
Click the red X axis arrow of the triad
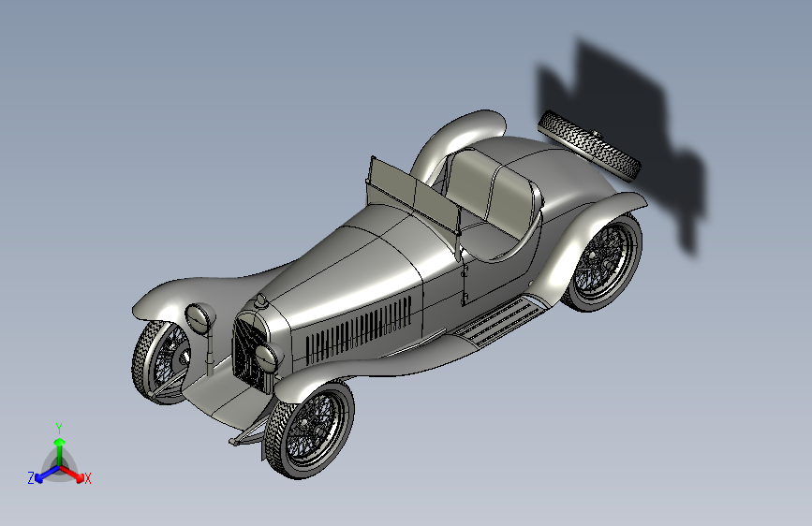click(71, 473)
